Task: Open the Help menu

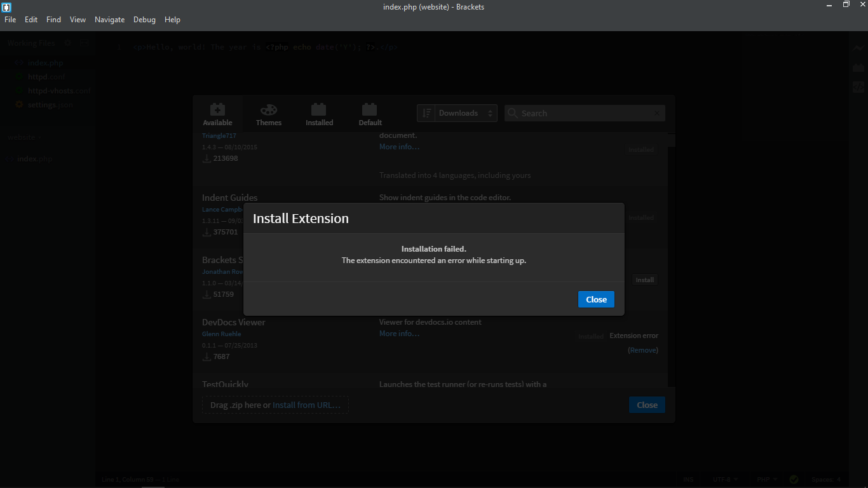Action: pos(172,20)
